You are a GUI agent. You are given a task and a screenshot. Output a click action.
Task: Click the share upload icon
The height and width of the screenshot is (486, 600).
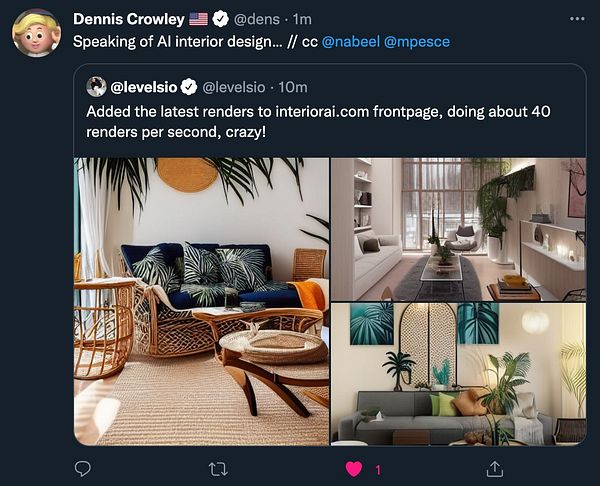(494, 469)
